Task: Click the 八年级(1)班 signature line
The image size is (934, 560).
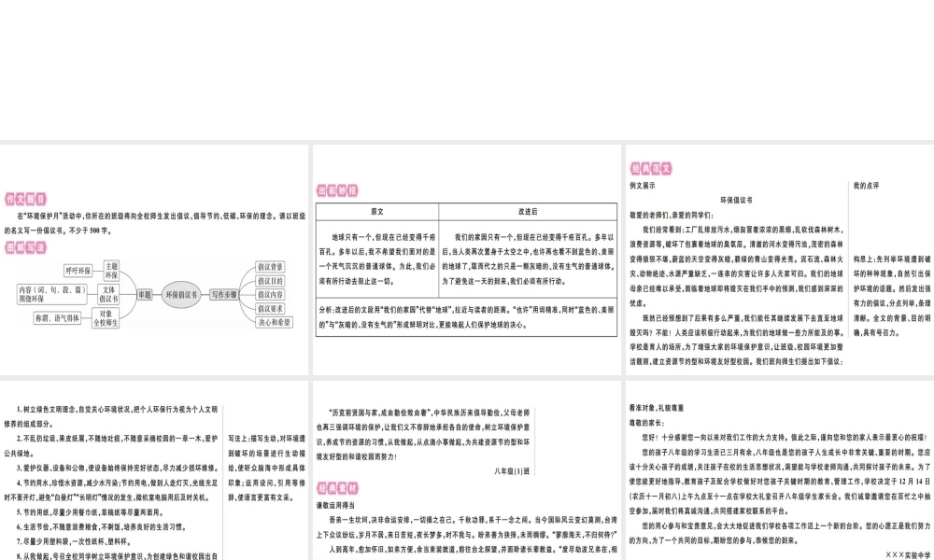Action: click(512, 471)
